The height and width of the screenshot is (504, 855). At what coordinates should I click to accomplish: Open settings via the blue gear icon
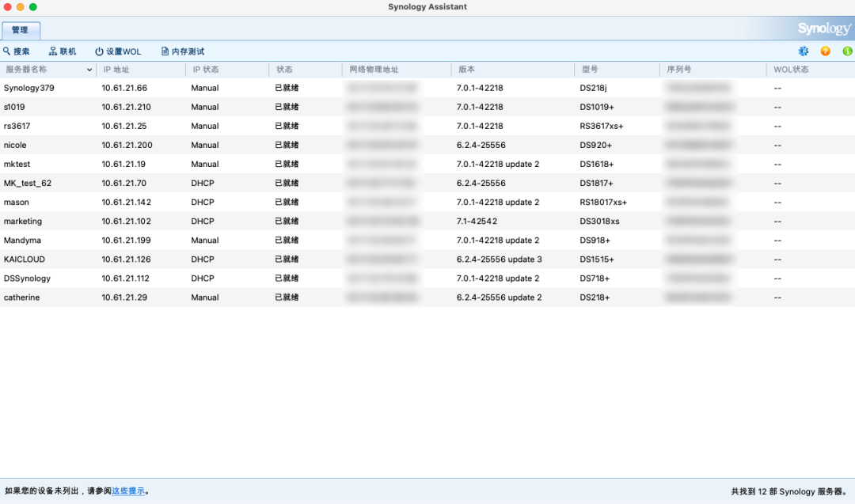click(x=804, y=51)
